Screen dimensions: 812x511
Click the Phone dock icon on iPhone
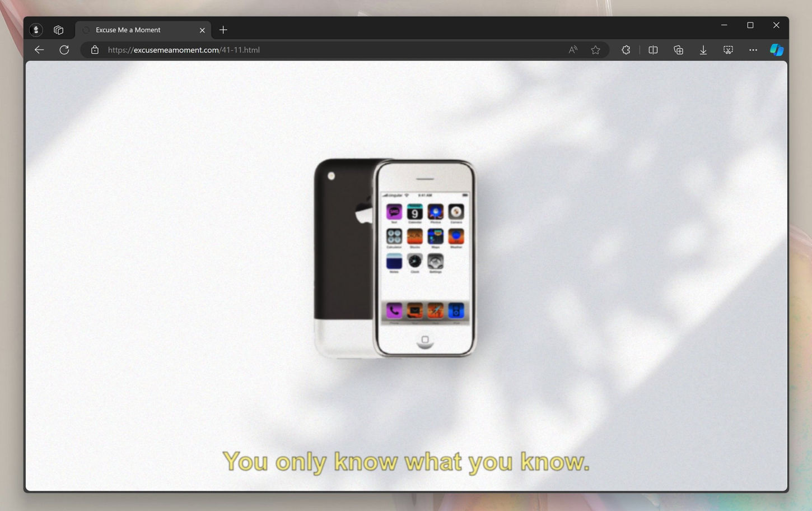click(x=394, y=310)
